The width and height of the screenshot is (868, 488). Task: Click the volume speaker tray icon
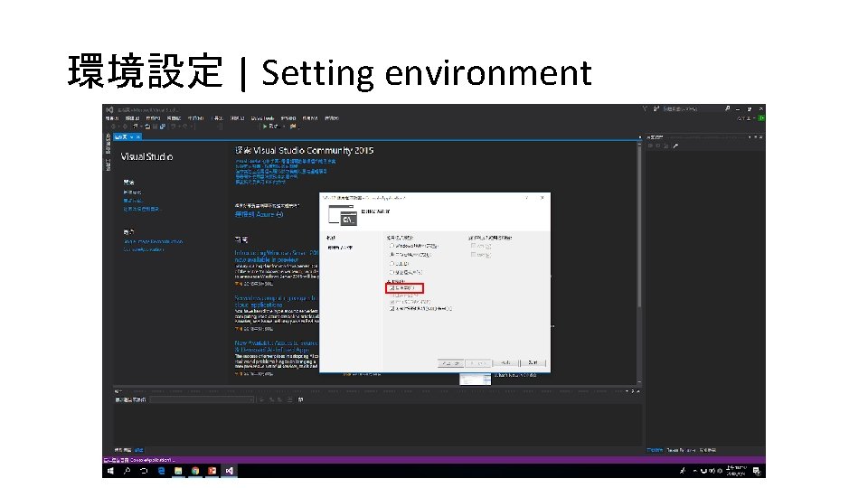712,471
